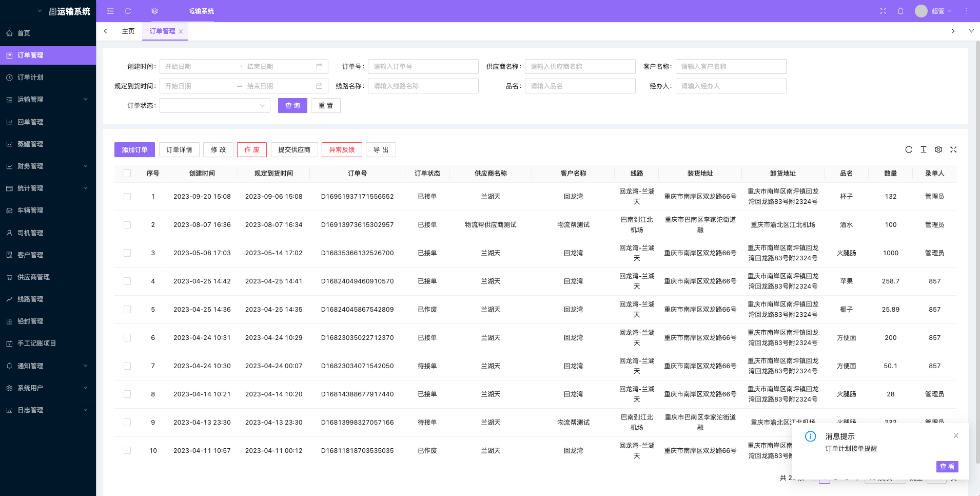Switch to the 主页 tab
Image resolution: width=980 pixels, height=496 pixels.
pos(128,31)
